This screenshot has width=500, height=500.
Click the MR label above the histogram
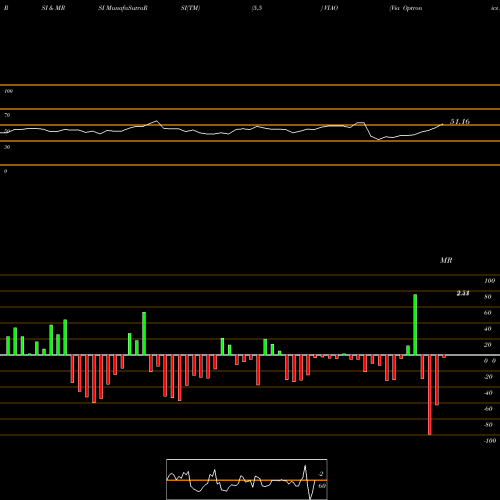tap(446, 260)
